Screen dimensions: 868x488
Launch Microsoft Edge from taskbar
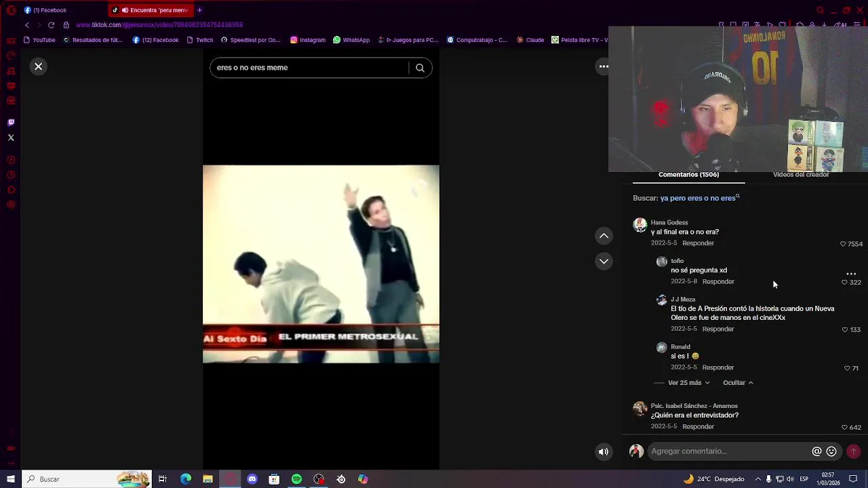186,479
